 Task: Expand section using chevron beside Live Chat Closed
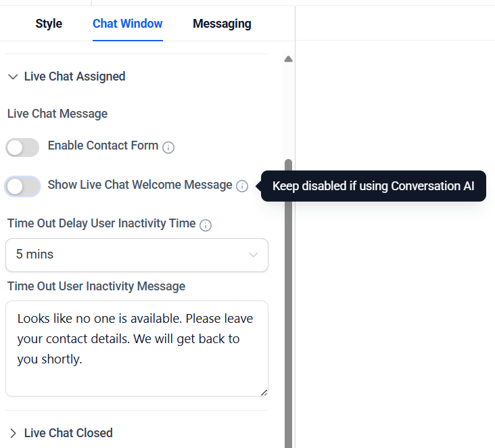click(x=13, y=433)
